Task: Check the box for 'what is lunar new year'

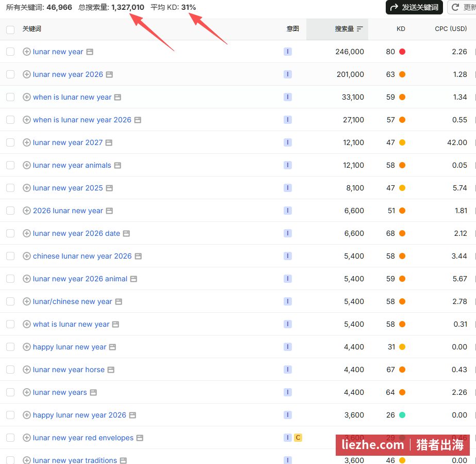Action: tap(10, 324)
